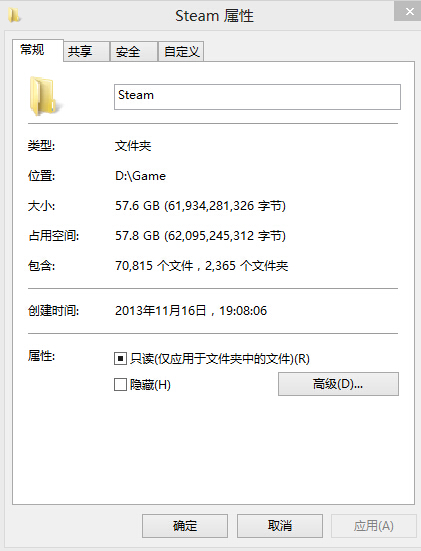Confirm with the 确定 button

[185, 526]
